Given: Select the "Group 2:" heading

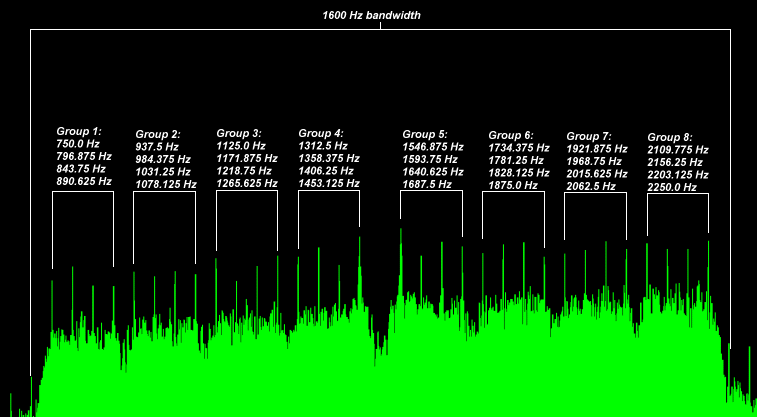Looking at the screenshot, I should pyautogui.click(x=158, y=134).
